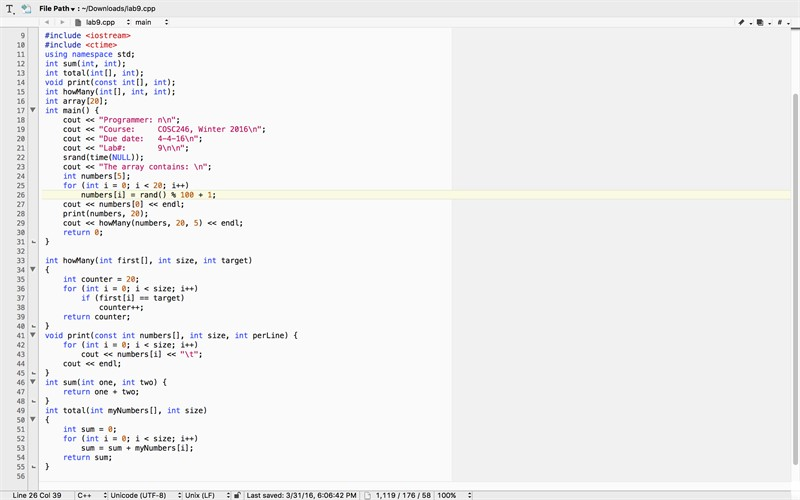Click the document statistics page icon
This screenshot has width=800, height=500.
tap(367, 495)
